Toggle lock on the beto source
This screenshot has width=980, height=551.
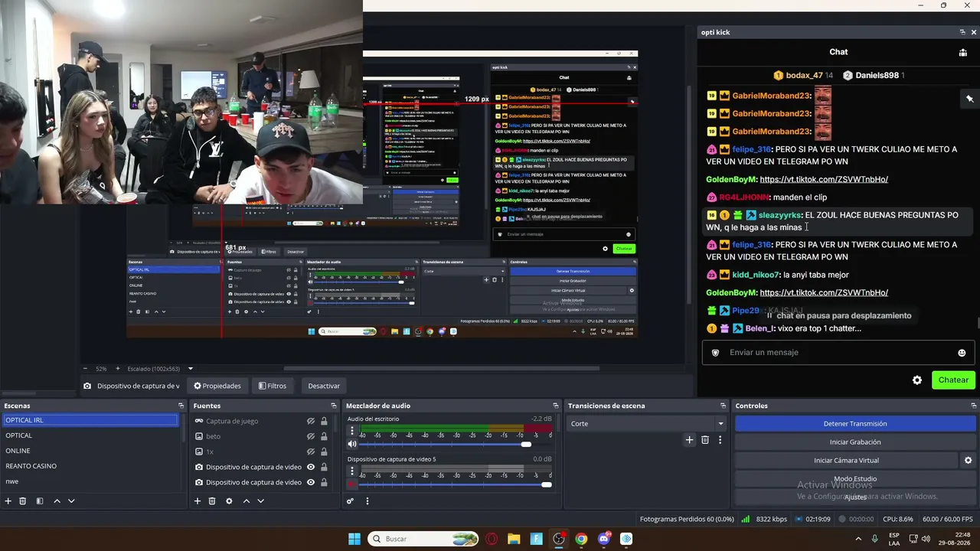click(324, 436)
